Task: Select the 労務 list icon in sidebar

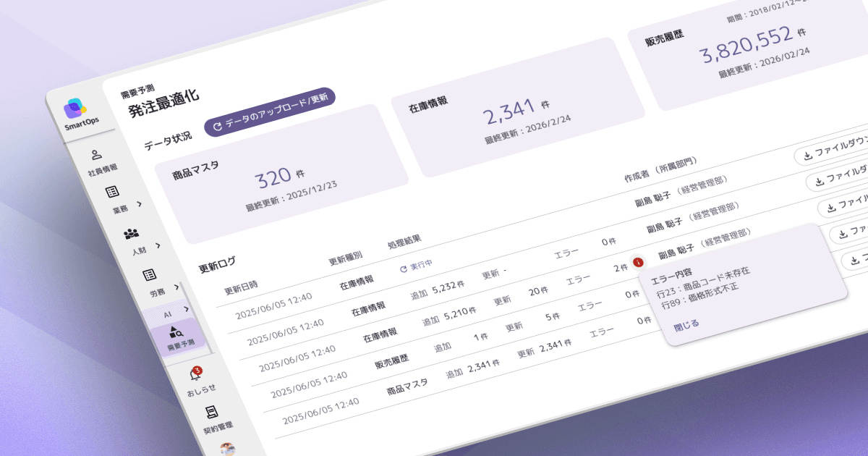Action: [x=150, y=275]
